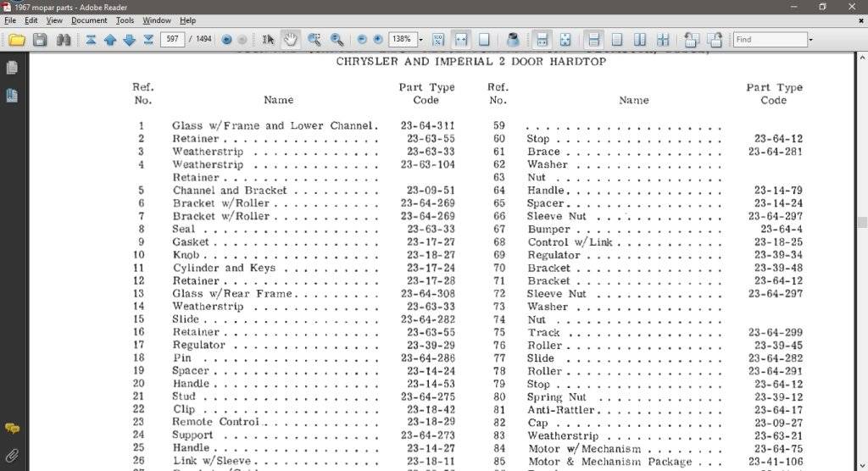Rotate the page counterclockwise
Image resolution: width=868 pixels, height=471 pixels.
691,40
